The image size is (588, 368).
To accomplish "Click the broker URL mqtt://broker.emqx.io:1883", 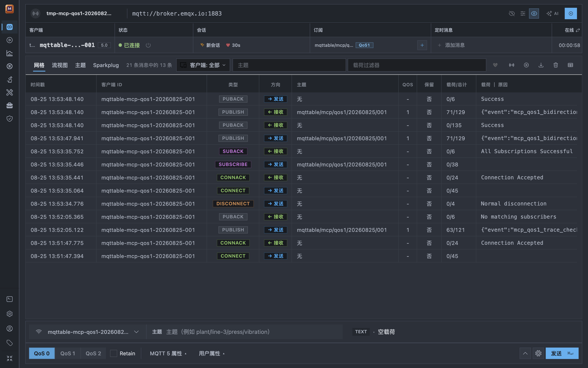I will coord(177,13).
